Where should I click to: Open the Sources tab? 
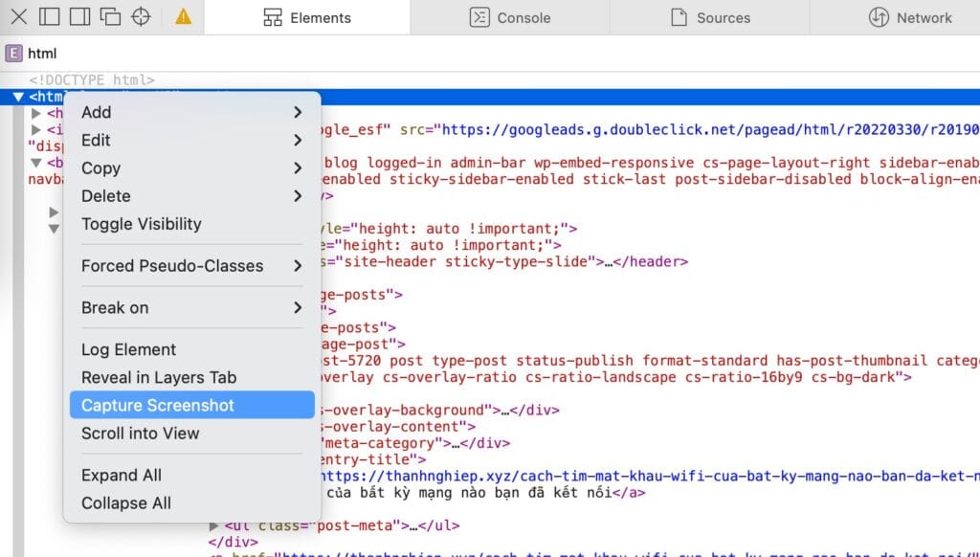point(710,17)
